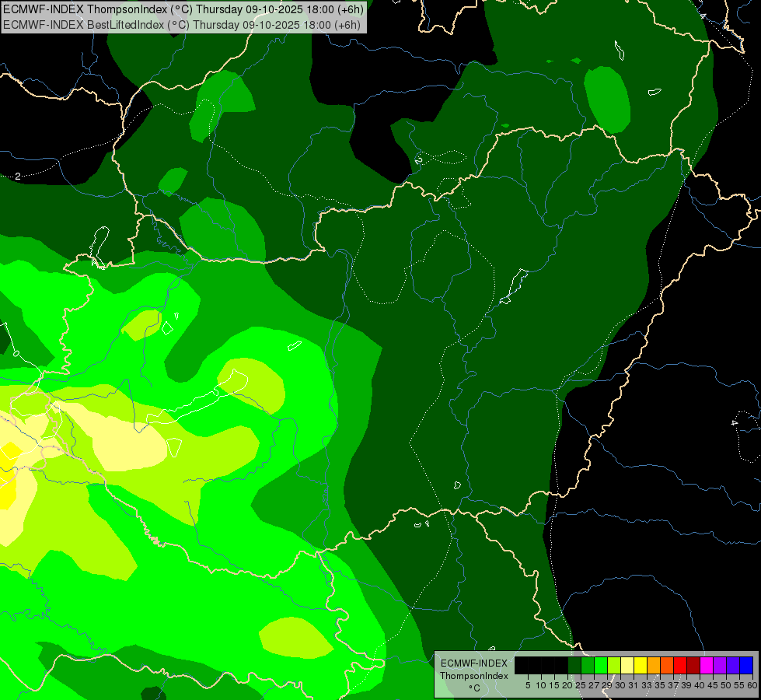The width and height of the screenshot is (761, 700).
Task: Choose the pale yellow 30–31 legend swatch
Action: coord(627,665)
